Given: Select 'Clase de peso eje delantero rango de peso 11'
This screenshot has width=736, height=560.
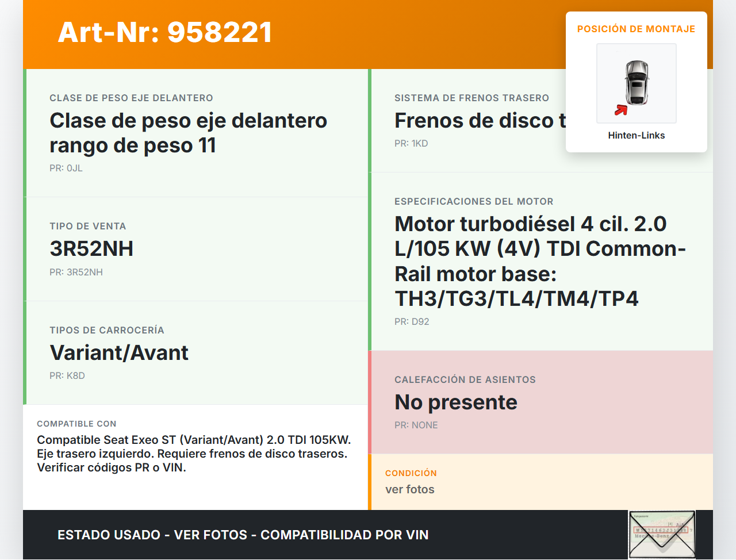Looking at the screenshot, I should tap(189, 133).
